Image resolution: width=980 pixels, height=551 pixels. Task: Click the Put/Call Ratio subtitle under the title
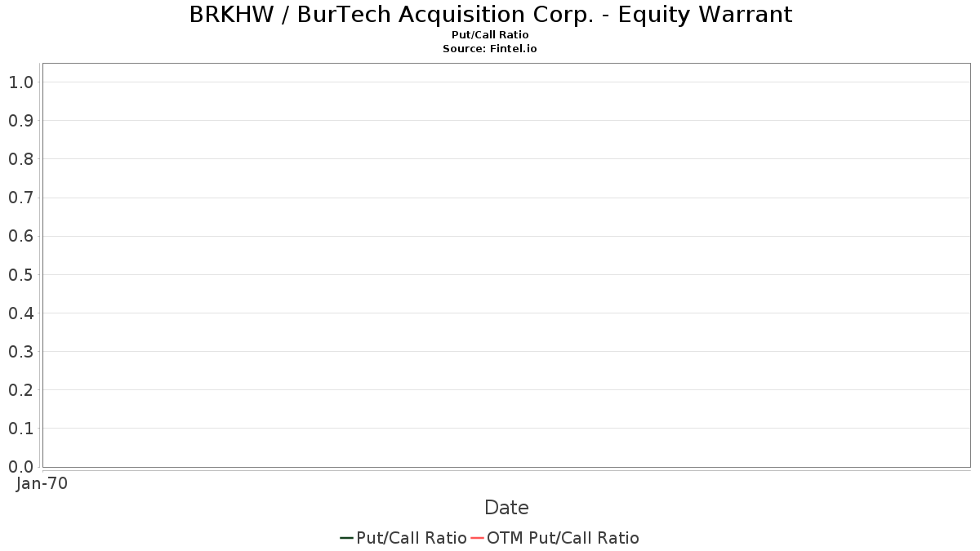490,35
